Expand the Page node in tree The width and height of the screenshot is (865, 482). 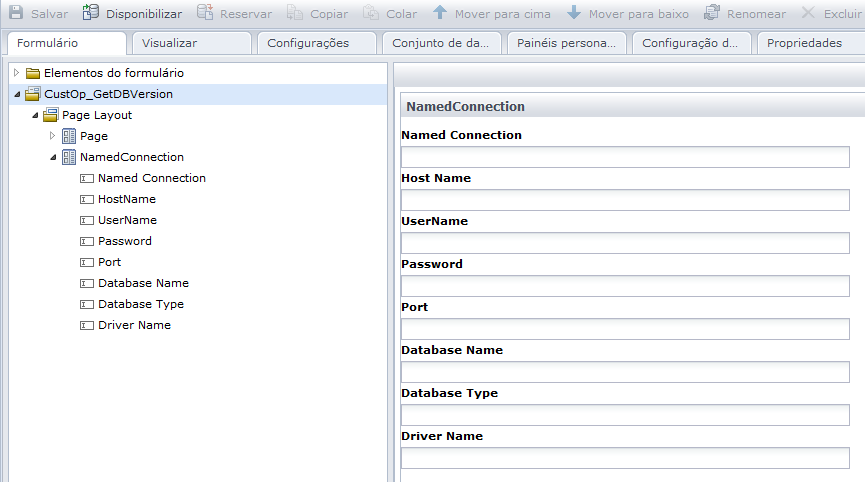tap(52, 136)
